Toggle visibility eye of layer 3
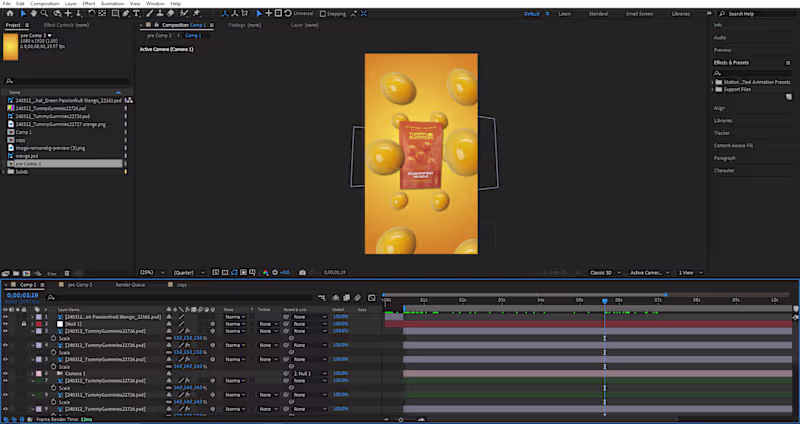Screen dimensions: 800x424 coord(5,331)
